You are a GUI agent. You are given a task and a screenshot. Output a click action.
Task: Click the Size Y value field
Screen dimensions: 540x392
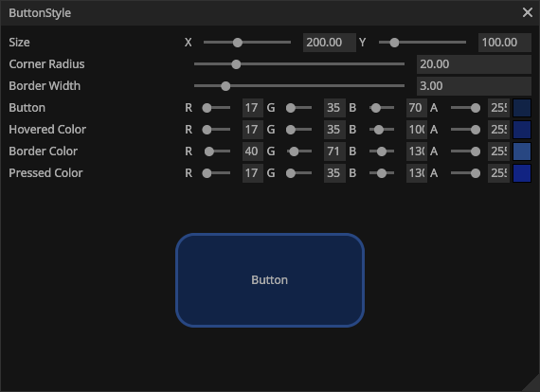pos(505,43)
